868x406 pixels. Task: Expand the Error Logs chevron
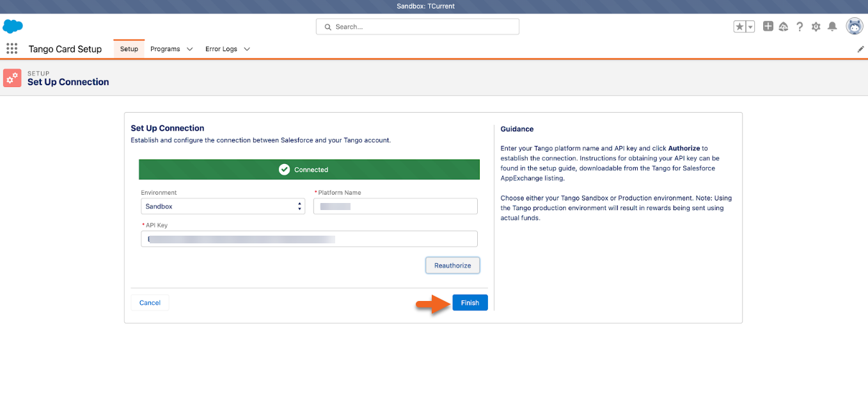[x=247, y=49]
